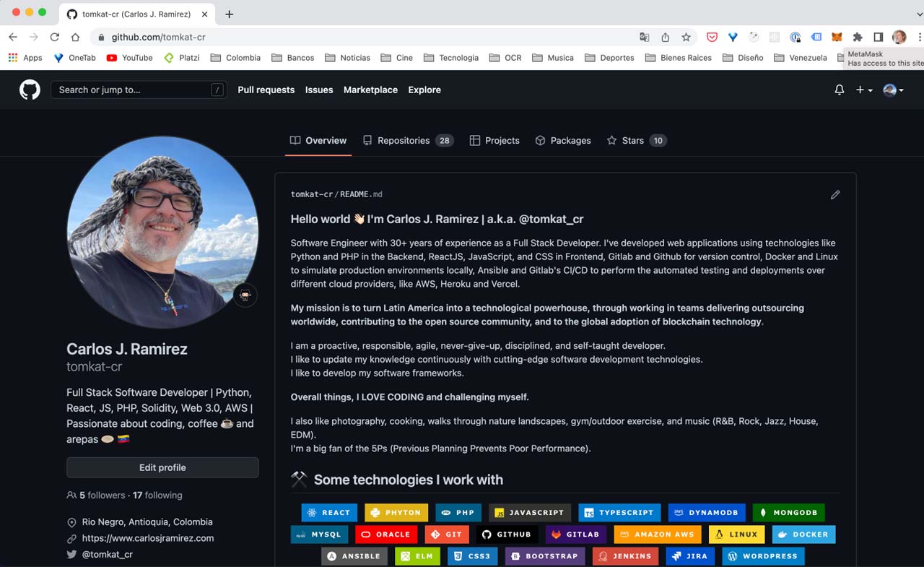
Task: Click the Search or jump to field
Action: point(137,90)
